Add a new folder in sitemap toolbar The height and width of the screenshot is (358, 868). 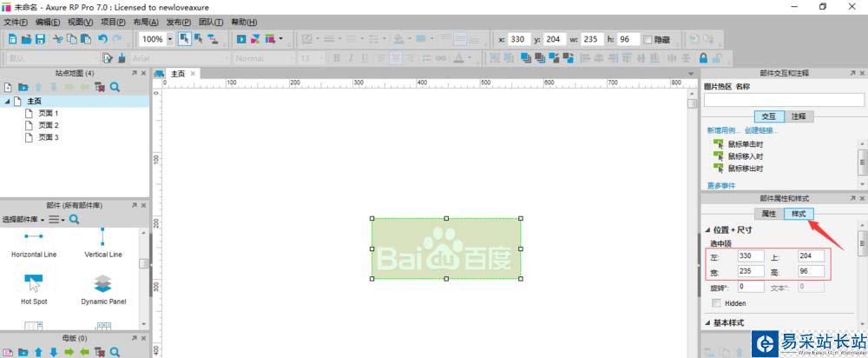point(23,87)
